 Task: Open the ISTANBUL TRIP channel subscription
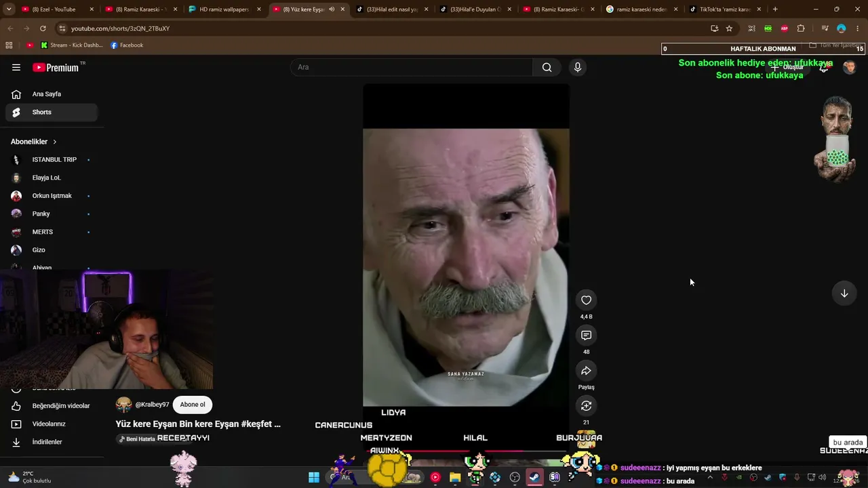click(52, 159)
